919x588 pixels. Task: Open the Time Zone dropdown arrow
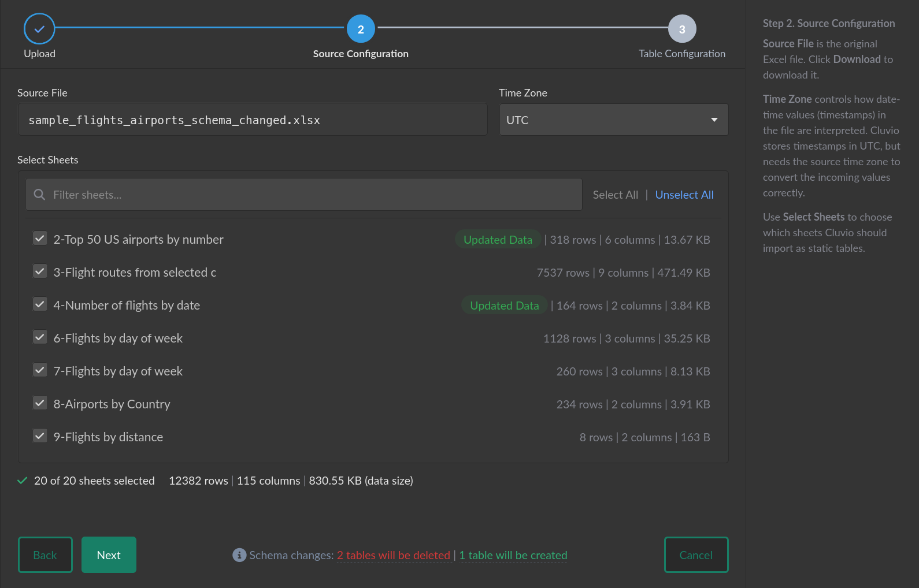click(x=714, y=120)
